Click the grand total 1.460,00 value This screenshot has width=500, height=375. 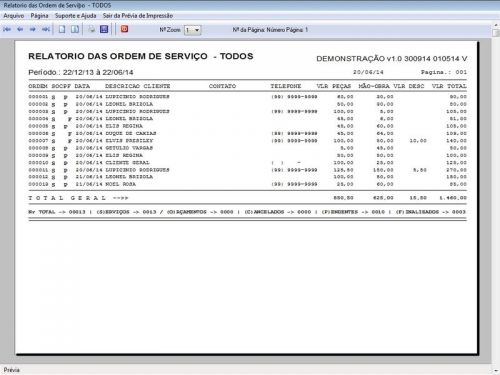tap(453, 198)
